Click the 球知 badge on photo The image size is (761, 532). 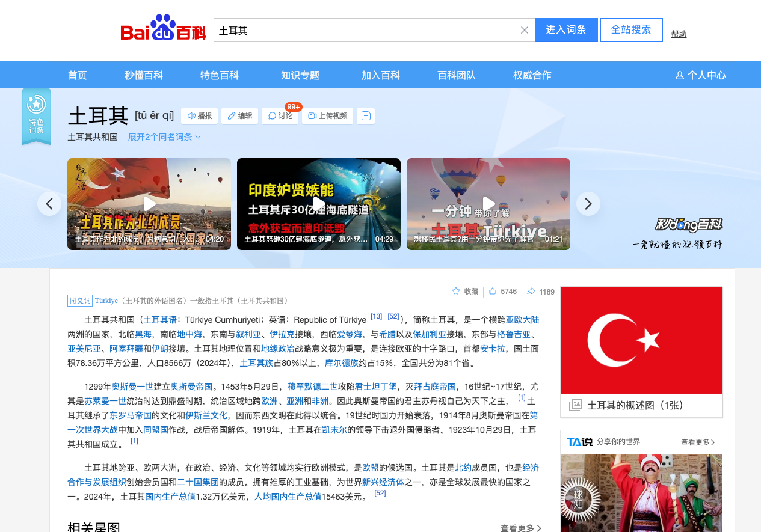(578, 498)
